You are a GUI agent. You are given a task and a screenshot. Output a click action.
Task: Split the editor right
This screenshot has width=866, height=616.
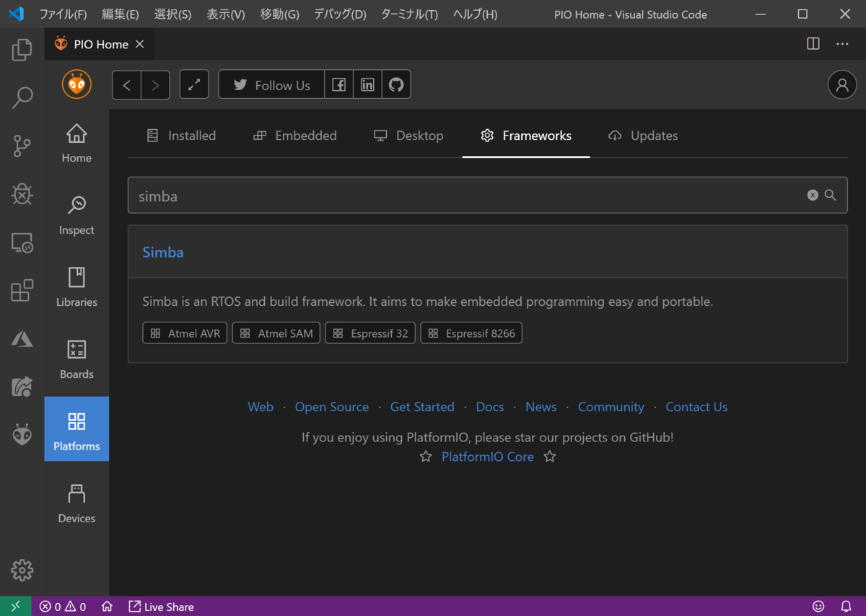tap(813, 44)
